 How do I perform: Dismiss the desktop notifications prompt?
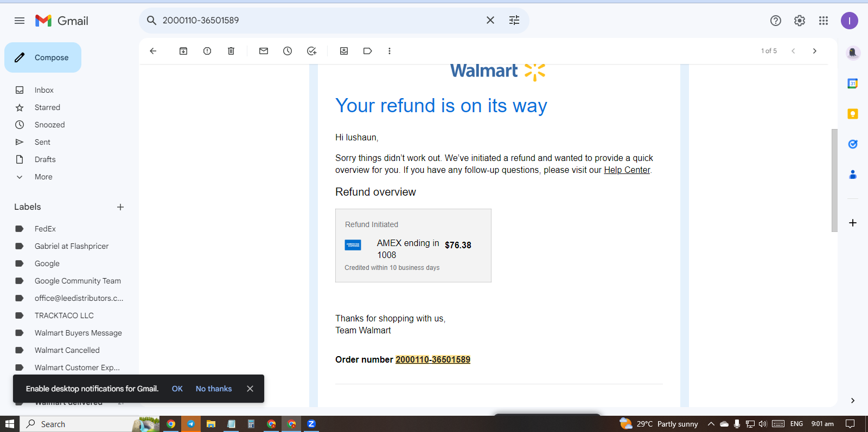(250, 389)
